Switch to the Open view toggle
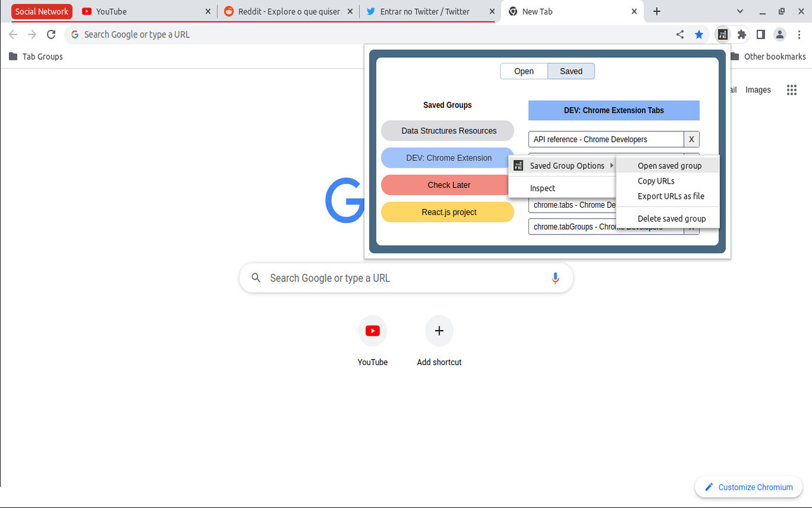Screen dimensions: 812x508 click(524, 71)
